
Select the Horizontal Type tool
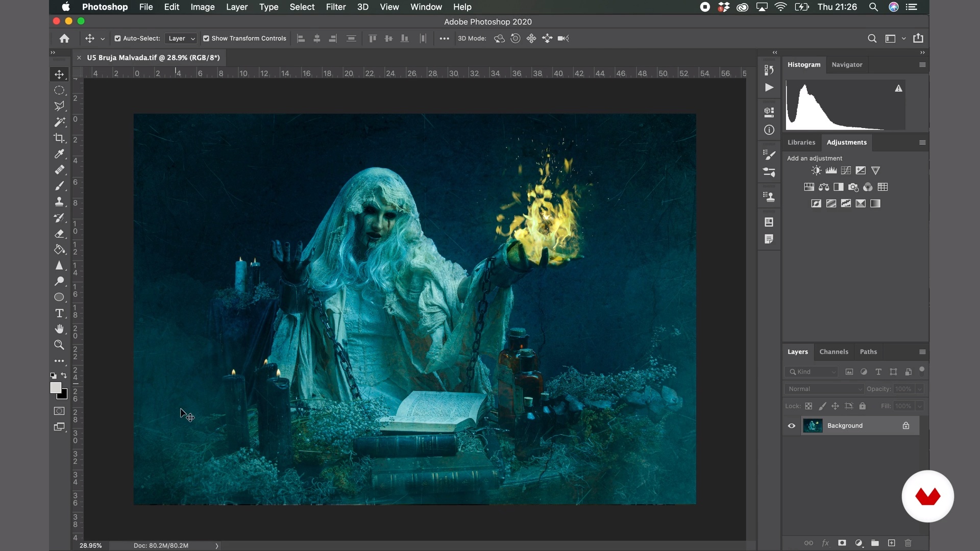pos(59,313)
